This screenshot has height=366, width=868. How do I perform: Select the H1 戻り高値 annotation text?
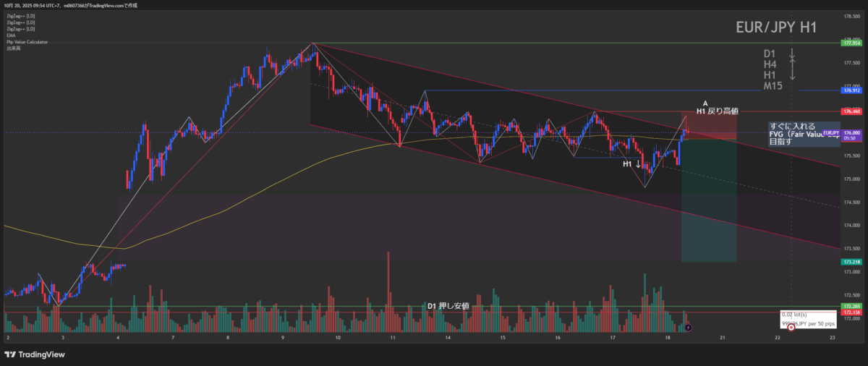tap(717, 111)
